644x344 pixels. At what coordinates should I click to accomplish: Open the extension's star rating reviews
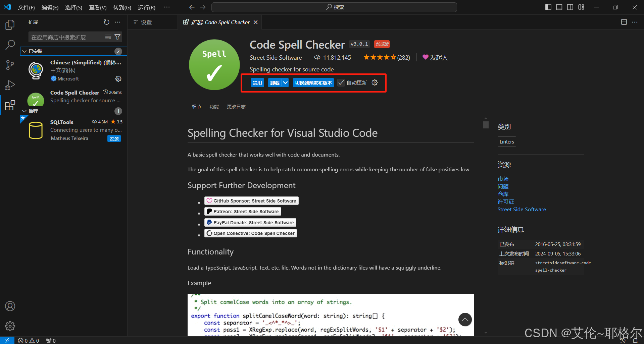pyautogui.click(x=387, y=58)
